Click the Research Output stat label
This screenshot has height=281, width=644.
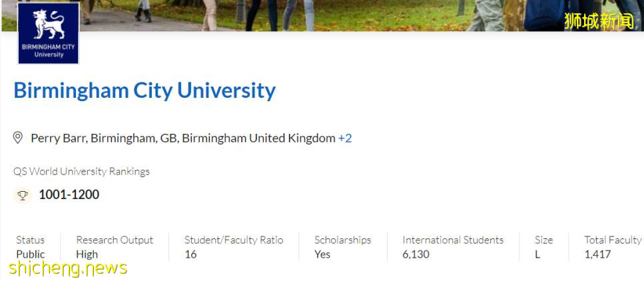point(115,240)
